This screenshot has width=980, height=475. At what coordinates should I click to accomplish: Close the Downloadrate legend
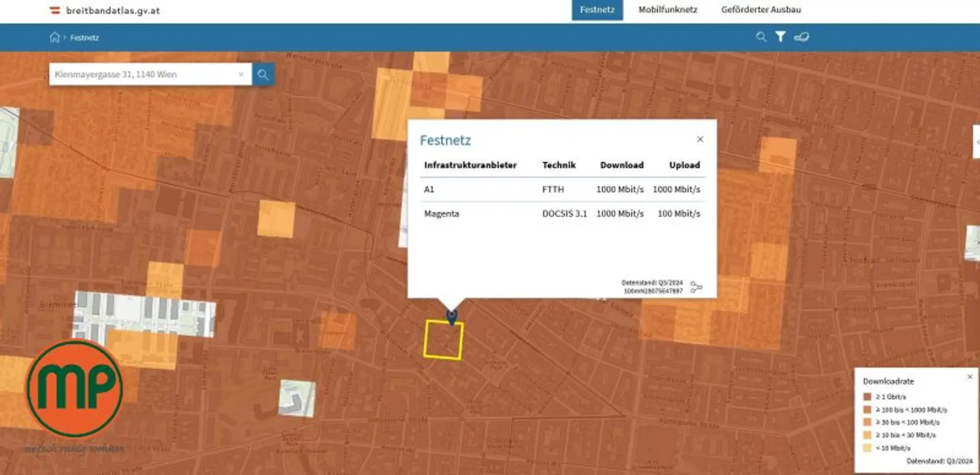[970, 377]
